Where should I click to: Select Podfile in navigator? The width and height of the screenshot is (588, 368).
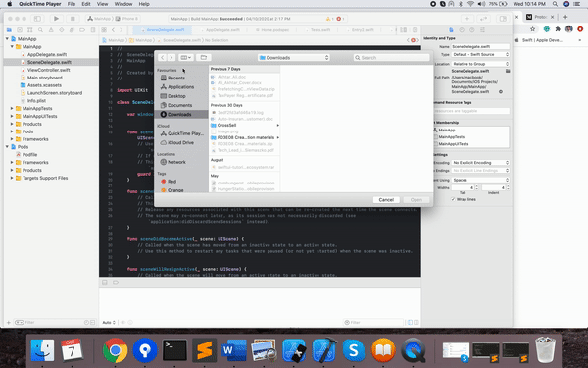tap(29, 155)
